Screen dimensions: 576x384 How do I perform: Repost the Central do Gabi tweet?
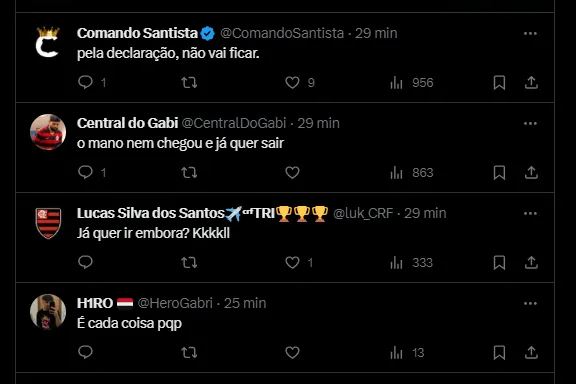coord(189,172)
